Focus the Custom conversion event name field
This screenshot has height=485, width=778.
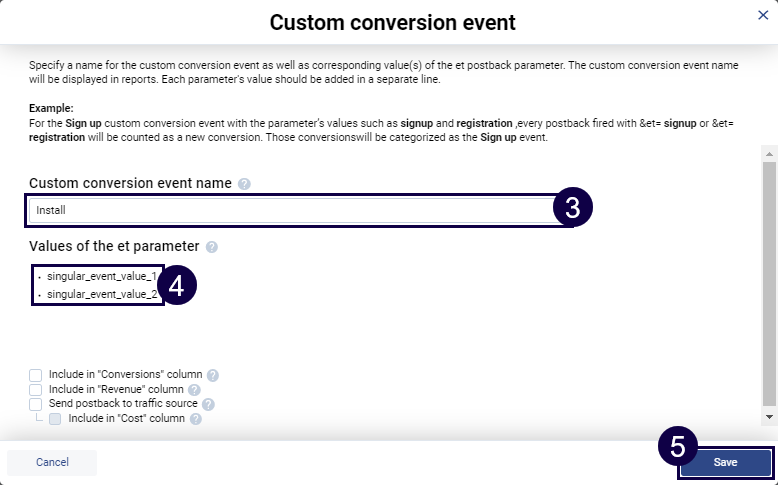[x=290, y=210]
